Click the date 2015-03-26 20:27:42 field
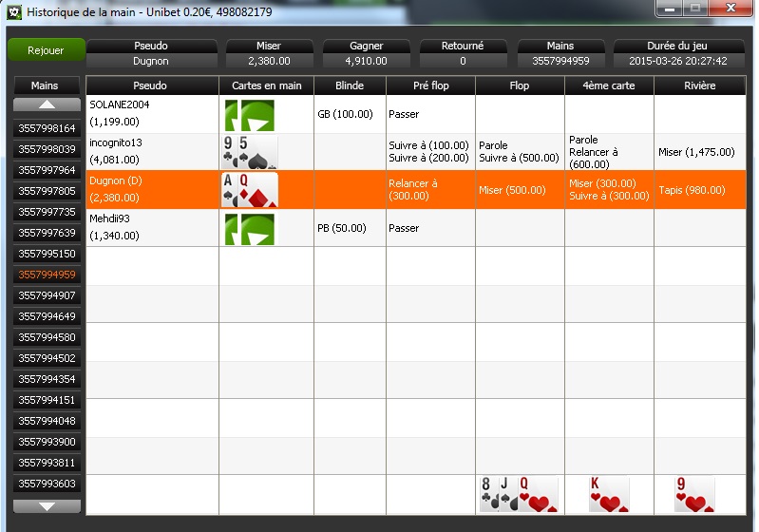The width and height of the screenshot is (759, 532). point(678,61)
